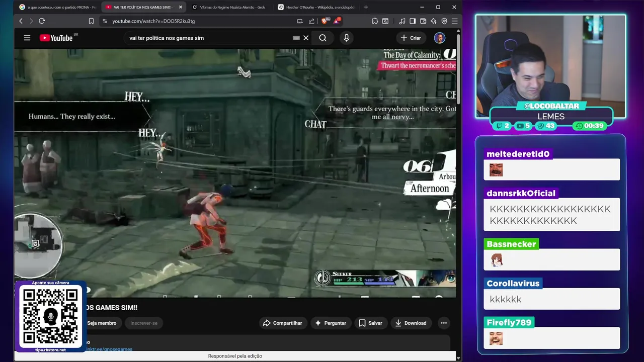Switch to the Grok Vítimas do Regime tab

229,7
